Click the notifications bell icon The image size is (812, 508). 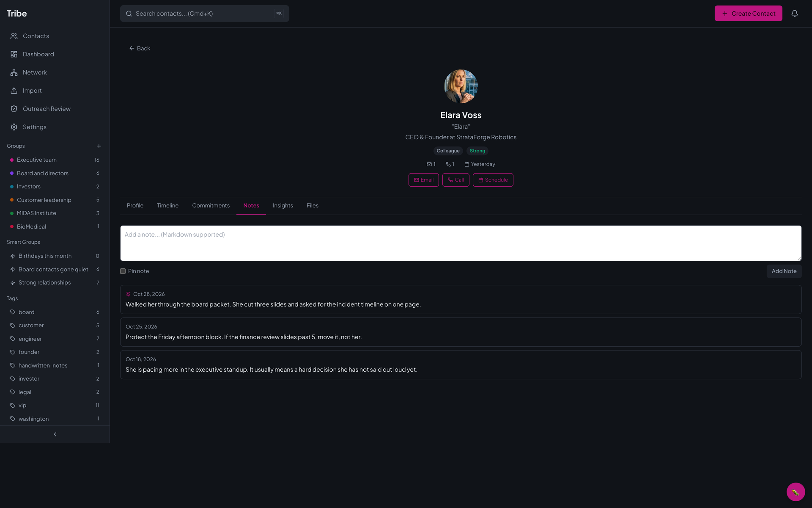(x=795, y=14)
